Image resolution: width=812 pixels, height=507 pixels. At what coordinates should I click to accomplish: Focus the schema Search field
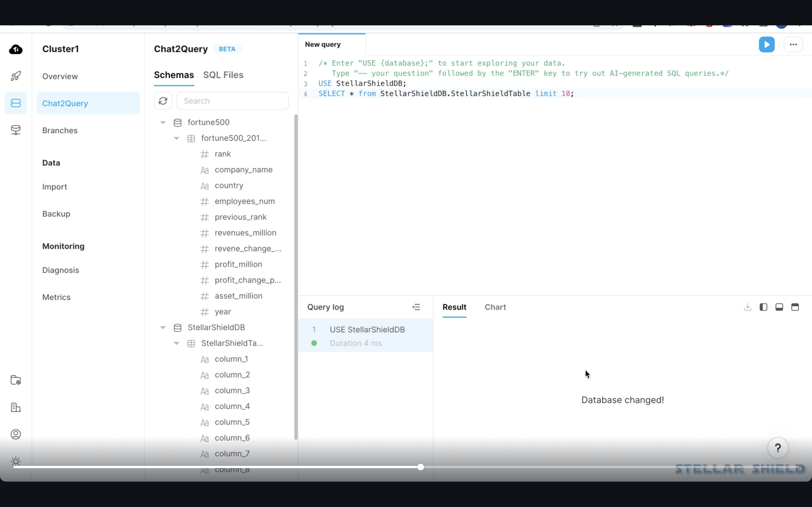tap(232, 101)
